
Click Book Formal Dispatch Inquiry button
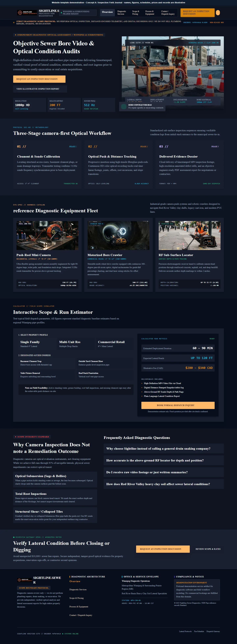(x=178, y=405)
